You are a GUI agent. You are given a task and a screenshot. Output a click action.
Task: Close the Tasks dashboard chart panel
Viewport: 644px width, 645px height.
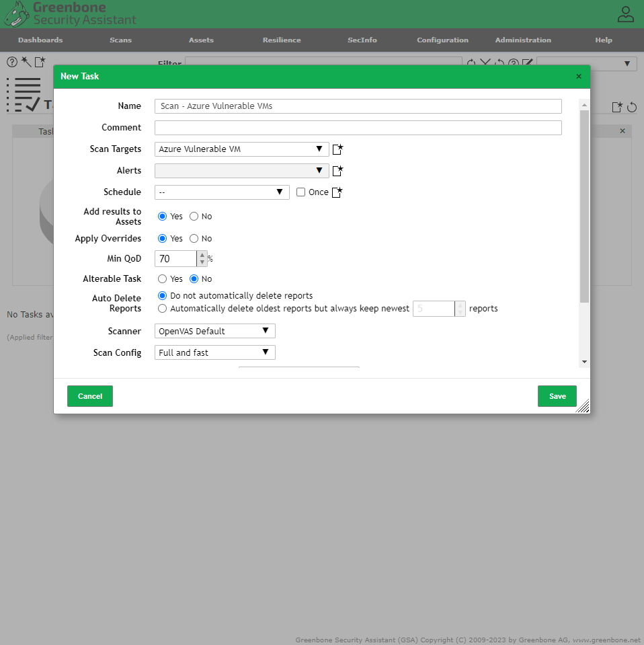tap(622, 130)
